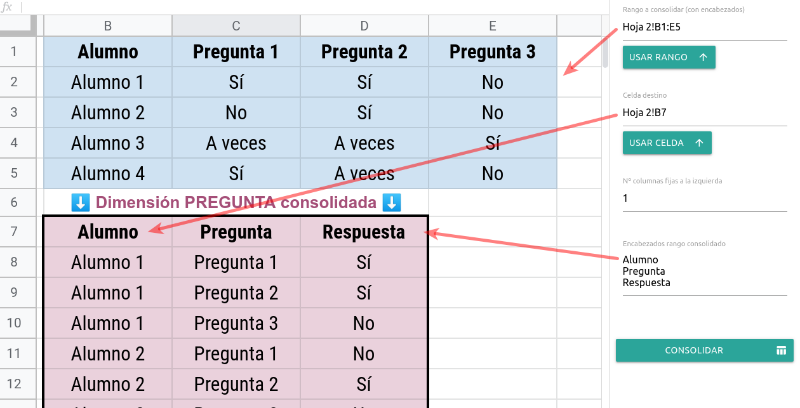Click the Respuesta header cell in consolidated table
800x408 pixels.
point(364,232)
